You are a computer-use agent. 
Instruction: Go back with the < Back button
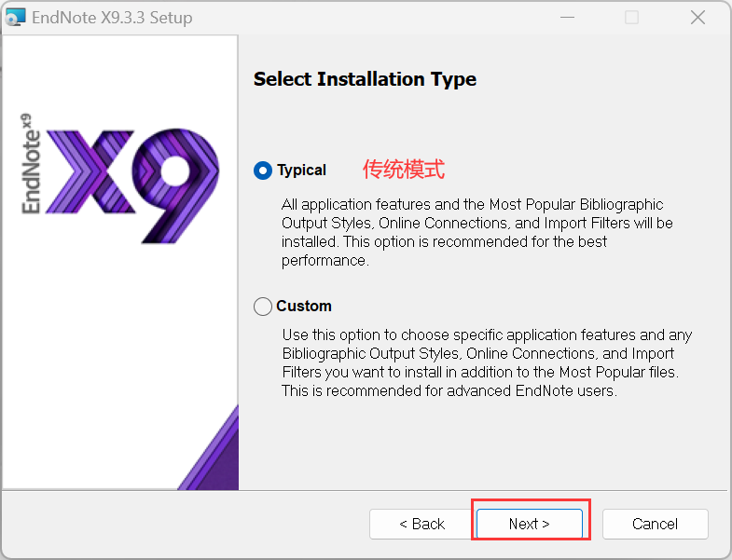pyautogui.click(x=421, y=524)
